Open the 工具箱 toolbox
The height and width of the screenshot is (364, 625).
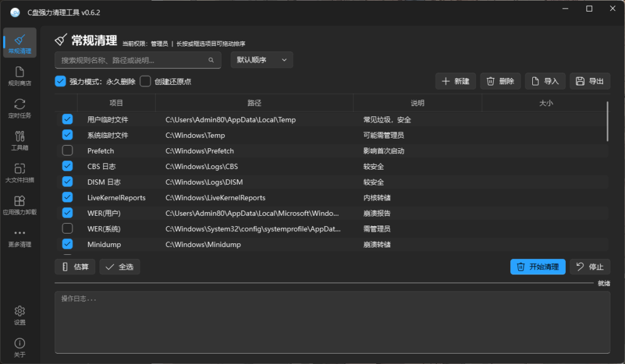(20, 141)
